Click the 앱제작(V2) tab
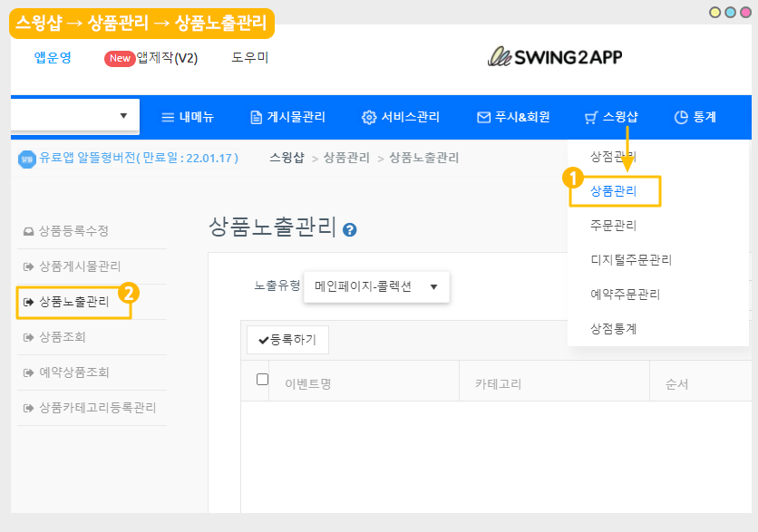Image resolution: width=758 pixels, height=532 pixels. click(151, 58)
